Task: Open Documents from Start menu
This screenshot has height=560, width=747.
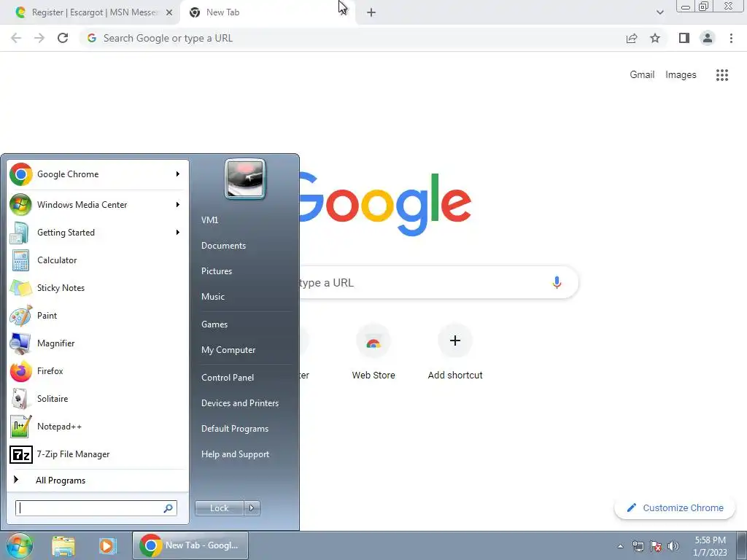Action: [223, 246]
